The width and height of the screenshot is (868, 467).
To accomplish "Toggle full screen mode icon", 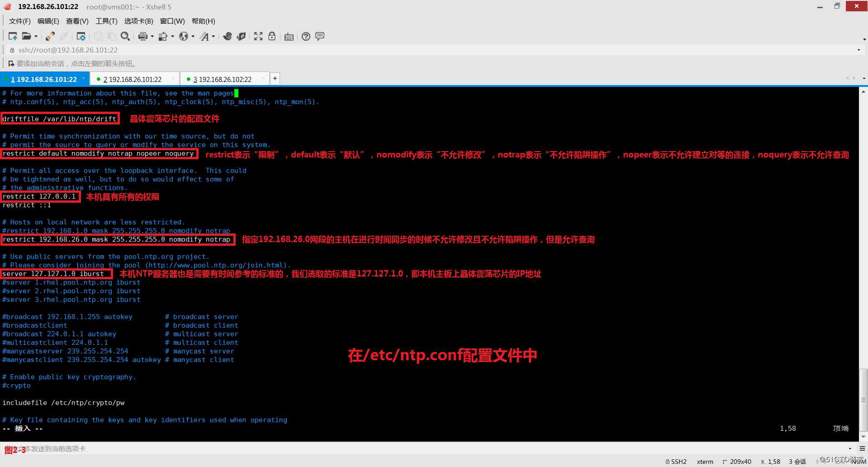I will pyautogui.click(x=258, y=36).
